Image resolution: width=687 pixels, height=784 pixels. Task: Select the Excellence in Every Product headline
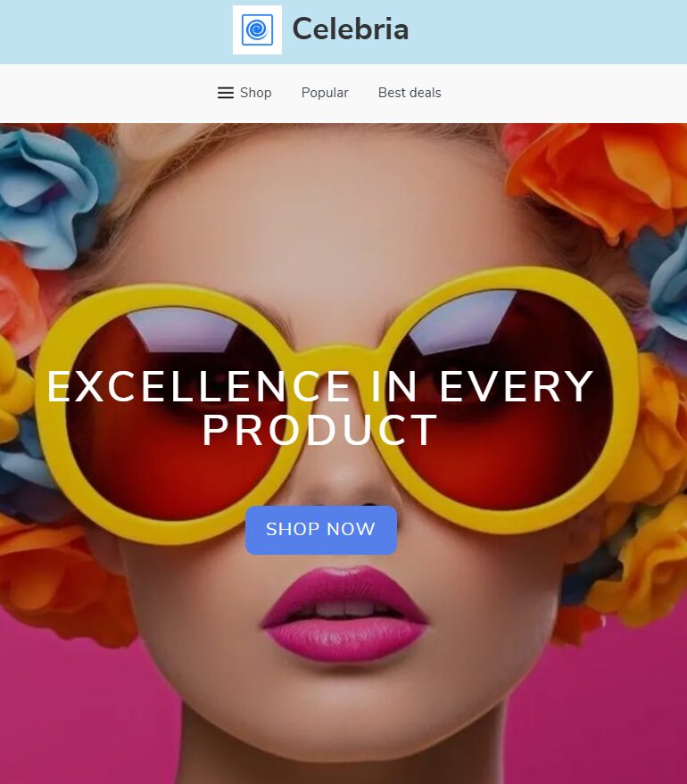pos(320,408)
